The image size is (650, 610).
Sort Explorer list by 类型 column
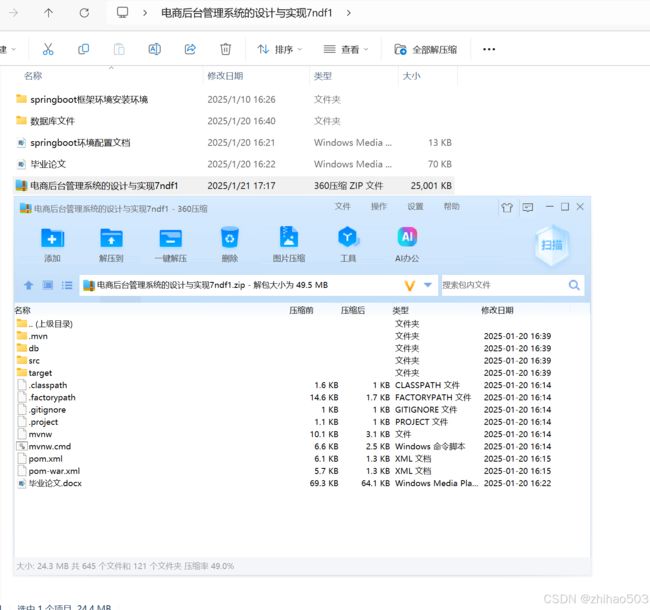pyautogui.click(x=323, y=76)
